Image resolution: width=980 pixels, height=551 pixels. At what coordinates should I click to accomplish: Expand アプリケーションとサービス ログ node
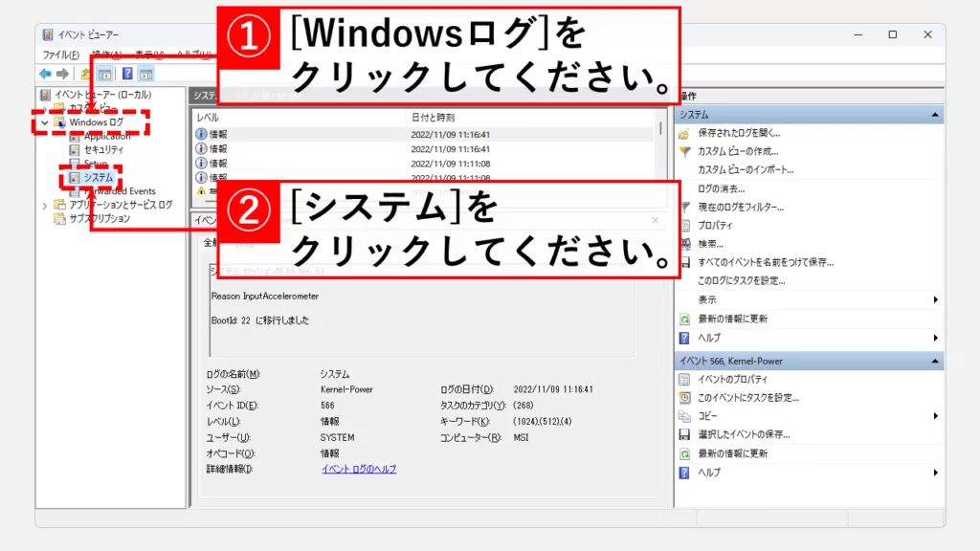coord(44,205)
